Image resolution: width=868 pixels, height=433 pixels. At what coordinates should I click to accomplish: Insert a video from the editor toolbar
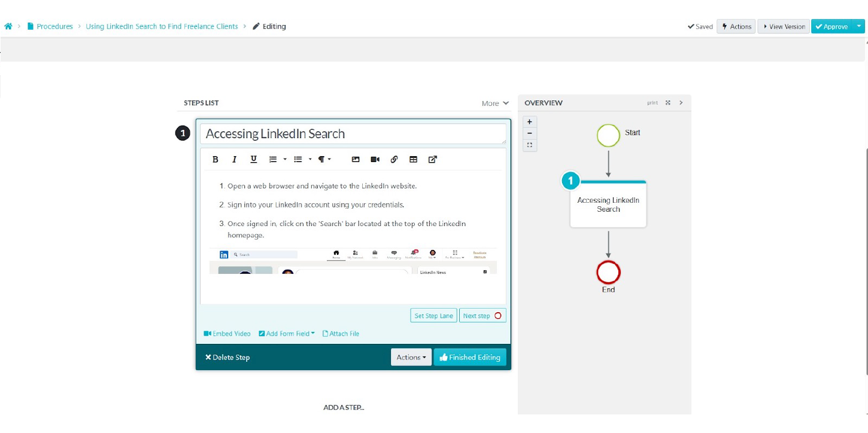point(375,160)
